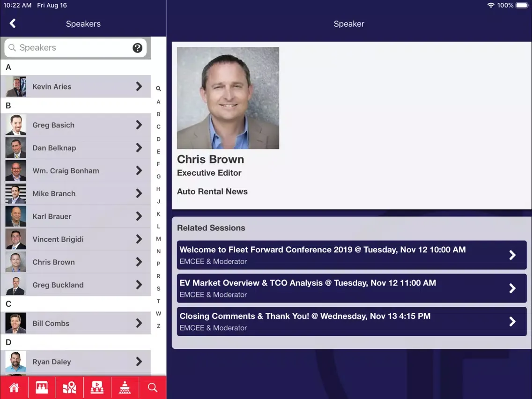Viewport: 532px width, 399px height.
Task: Select Auto Rental News company text
Action: 213,192
